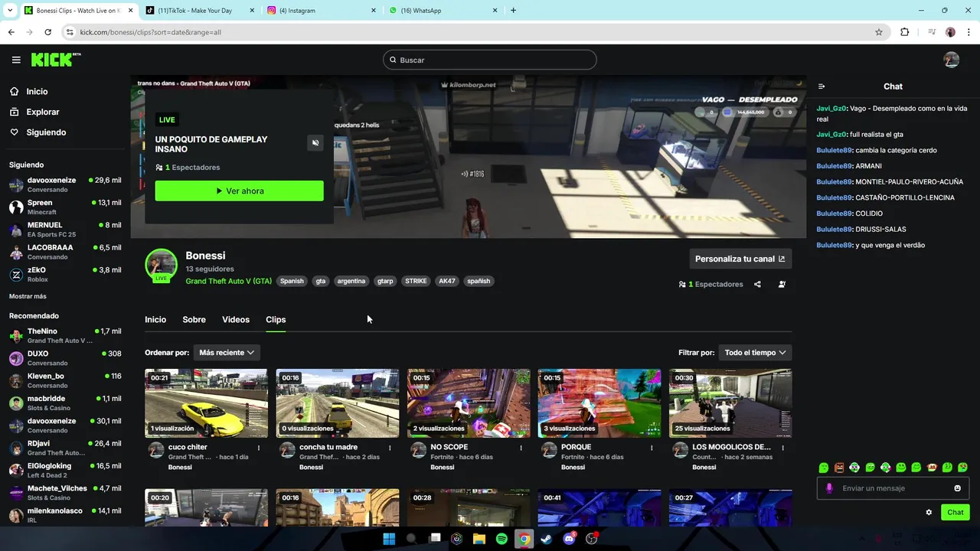Open the emoji picker in the message box

[957, 488]
